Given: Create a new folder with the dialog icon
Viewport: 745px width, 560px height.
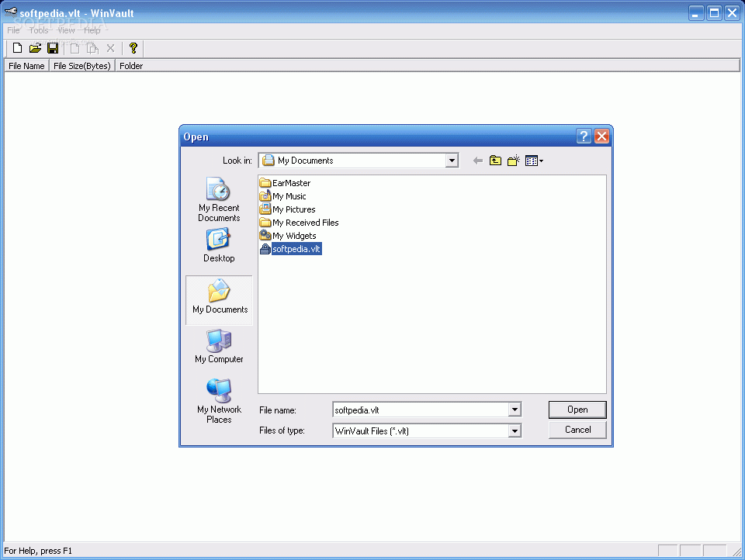Looking at the screenshot, I should click(514, 161).
